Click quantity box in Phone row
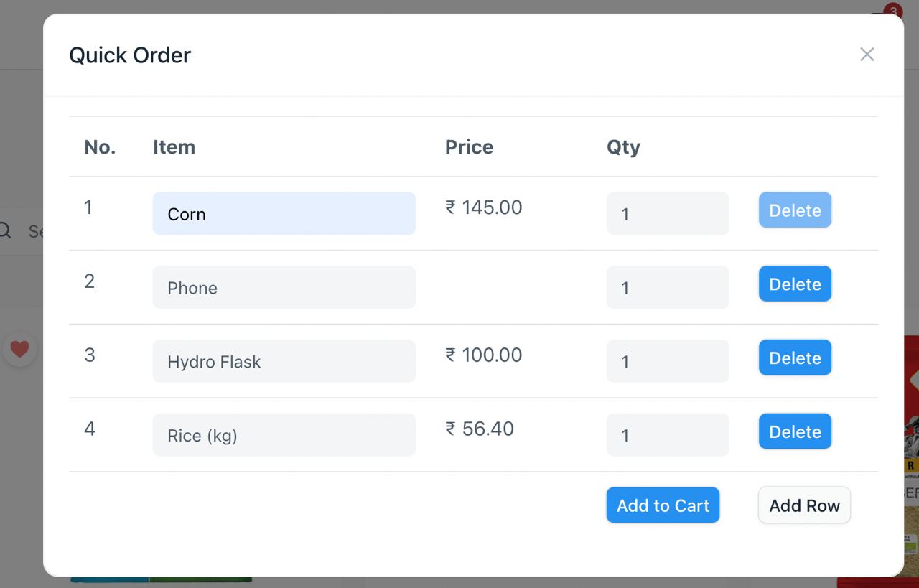 pyautogui.click(x=668, y=287)
